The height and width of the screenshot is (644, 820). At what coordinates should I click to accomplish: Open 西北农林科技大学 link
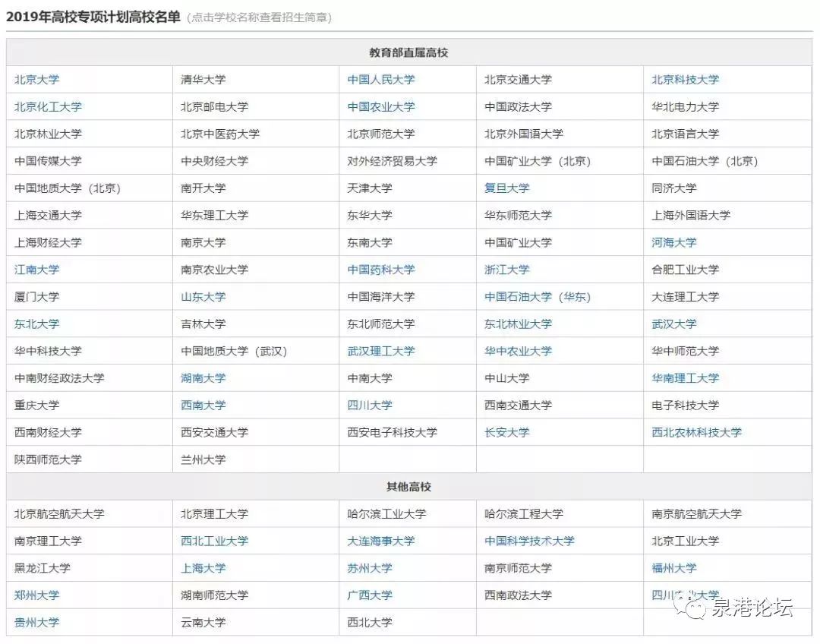pos(696,432)
